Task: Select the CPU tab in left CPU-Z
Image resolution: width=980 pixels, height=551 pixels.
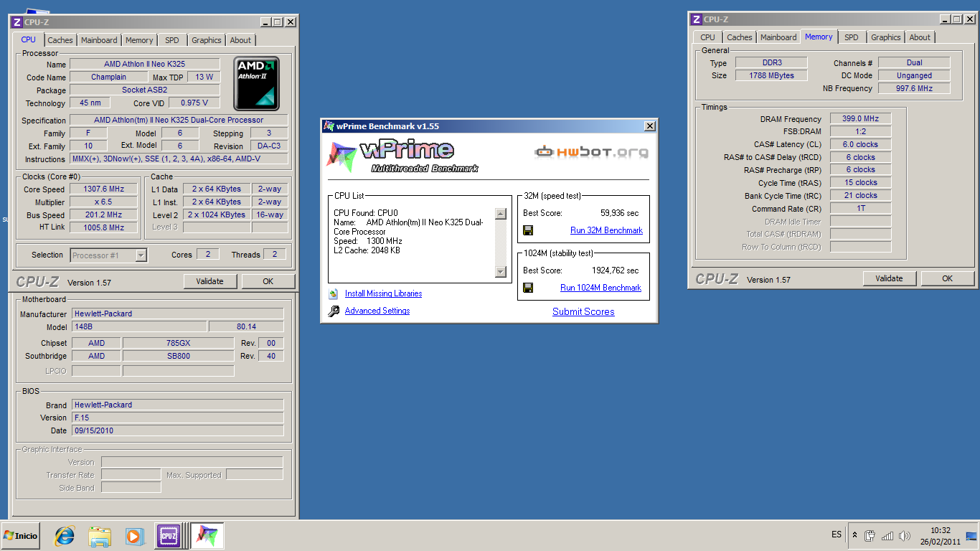Action: pos(28,40)
